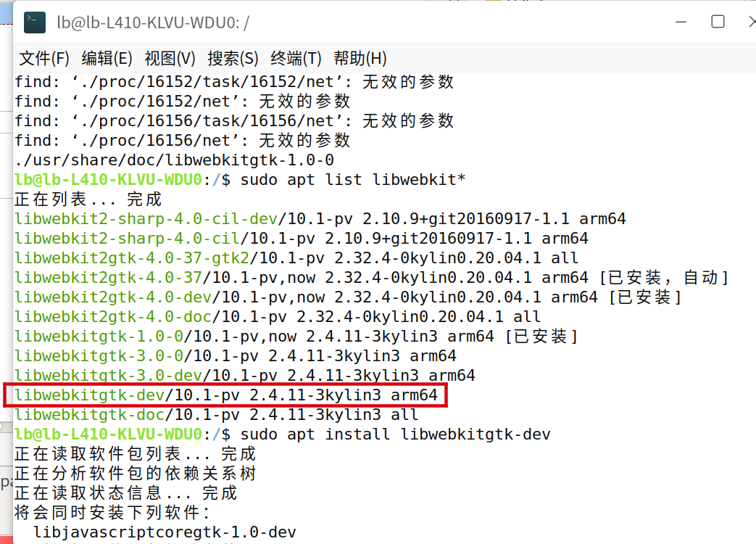Click the find: ./proc/16156/net error line
This screenshot has width=756, height=544.
click(182, 140)
